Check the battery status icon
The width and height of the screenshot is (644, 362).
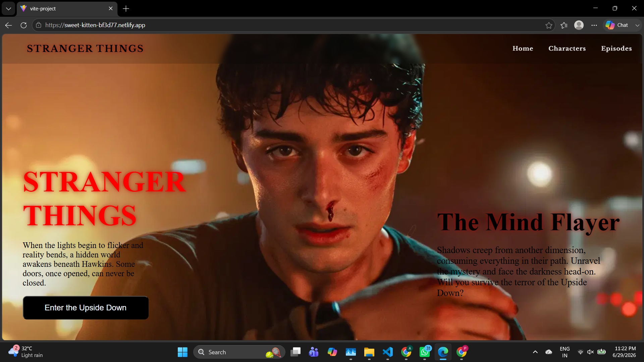[x=602, y=352]
